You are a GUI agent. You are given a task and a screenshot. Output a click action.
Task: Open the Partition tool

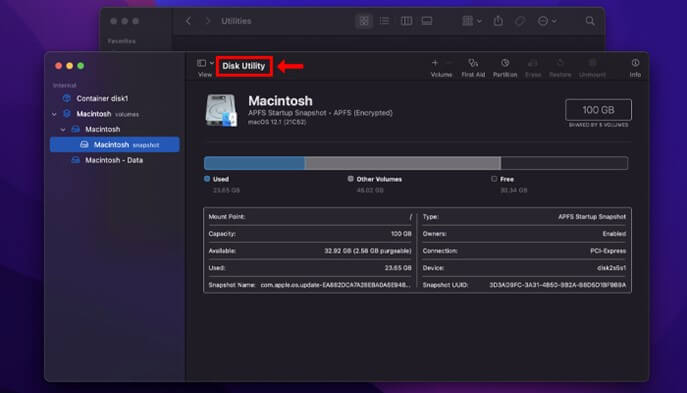pyautogui.click(x=505, y=63)
